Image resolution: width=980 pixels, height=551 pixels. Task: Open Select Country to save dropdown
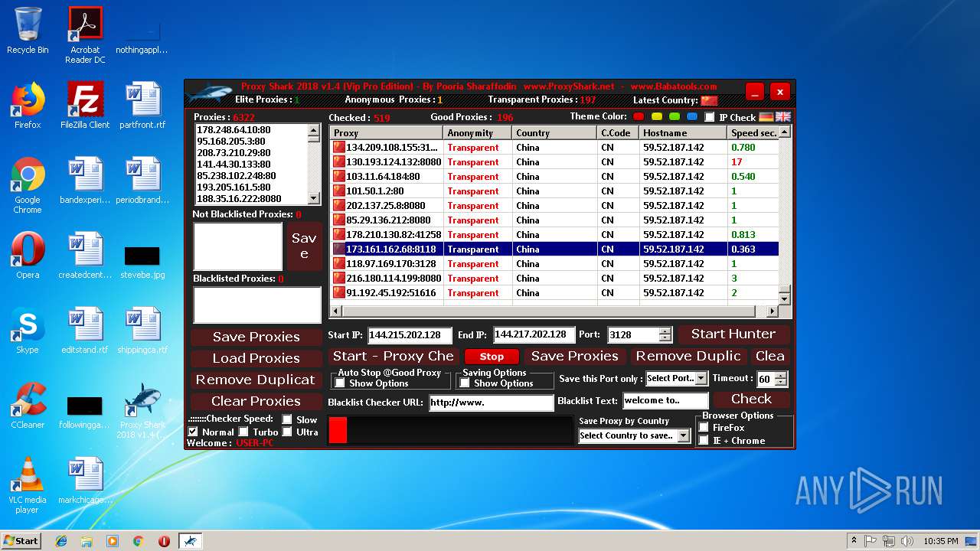[634, 435]
